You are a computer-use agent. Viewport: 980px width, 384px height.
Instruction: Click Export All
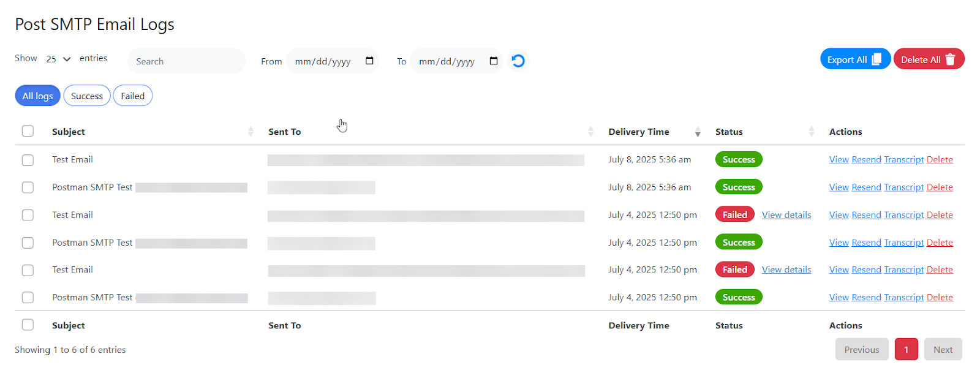854,59
